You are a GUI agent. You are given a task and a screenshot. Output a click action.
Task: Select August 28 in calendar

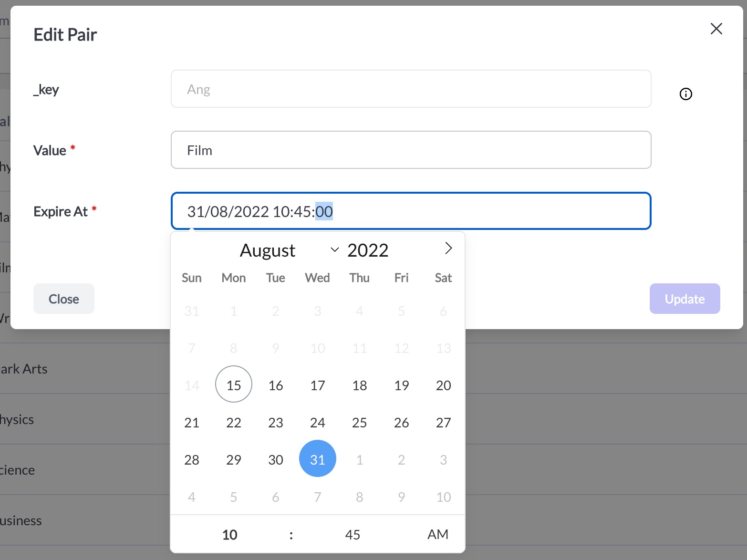192,459
